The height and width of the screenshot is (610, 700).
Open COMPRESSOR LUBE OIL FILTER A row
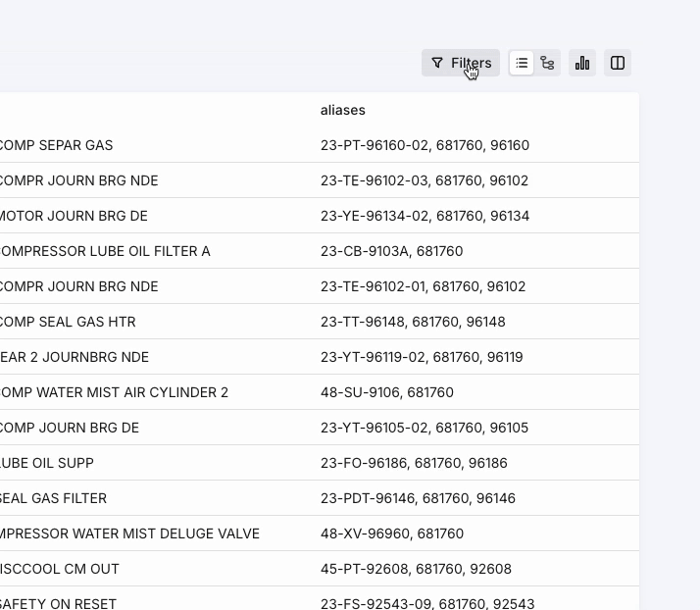104,251
